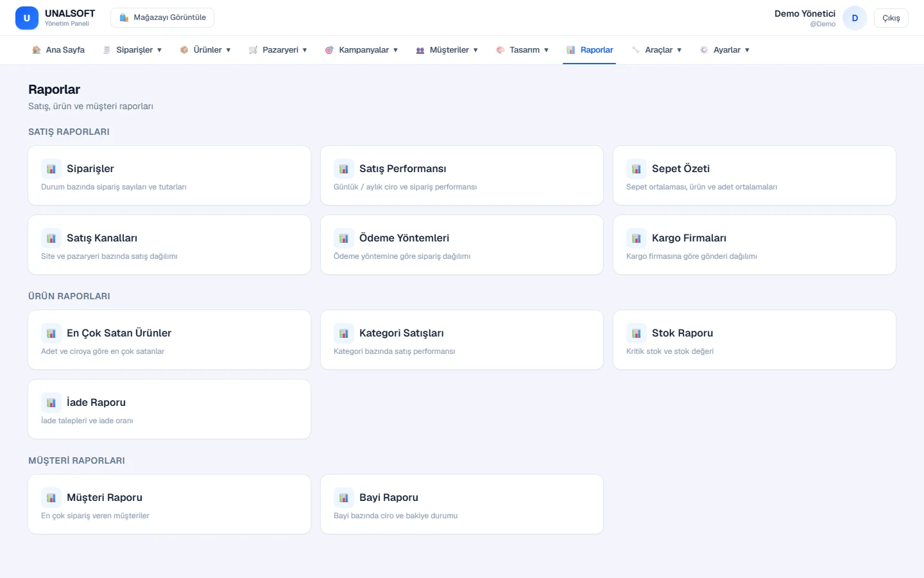The image size is (924, 578).
Task: Click the chart icon on Ödeme Yöntemleri card
Action: 344,238
